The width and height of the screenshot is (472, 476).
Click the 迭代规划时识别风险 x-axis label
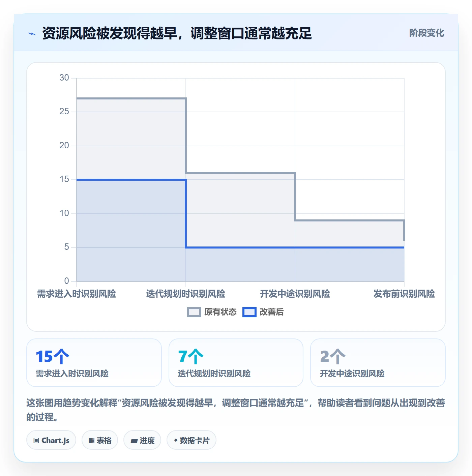tap(186, 294)
